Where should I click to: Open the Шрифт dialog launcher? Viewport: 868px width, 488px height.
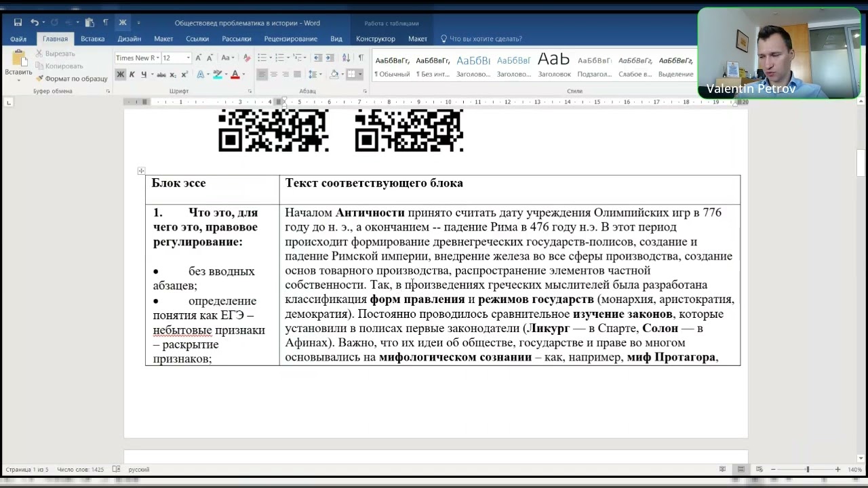click(x=250, y=91)
